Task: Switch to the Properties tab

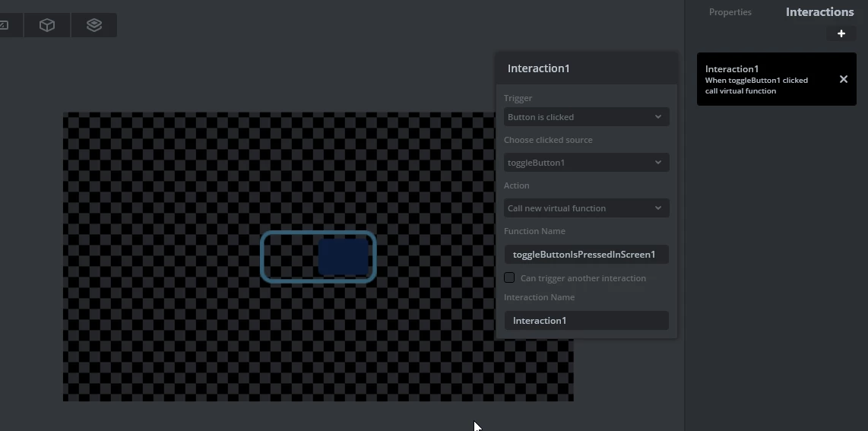Action: [730, 12]
